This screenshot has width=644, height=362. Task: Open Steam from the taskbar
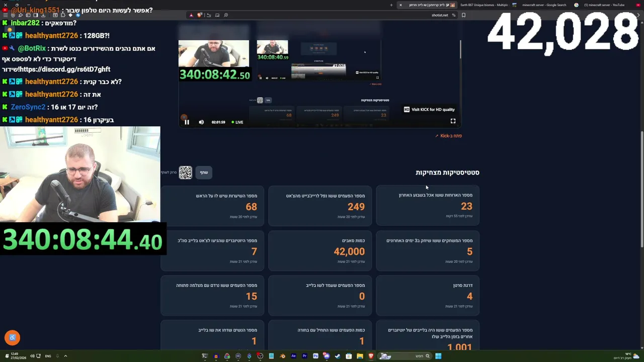pyautogui.click(x=338, y=356)
